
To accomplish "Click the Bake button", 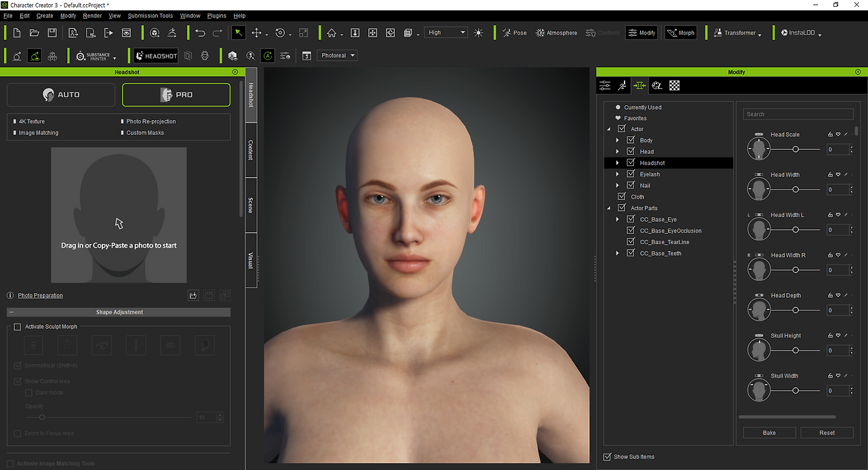I will pyautogui.click(x=769, y=433).
